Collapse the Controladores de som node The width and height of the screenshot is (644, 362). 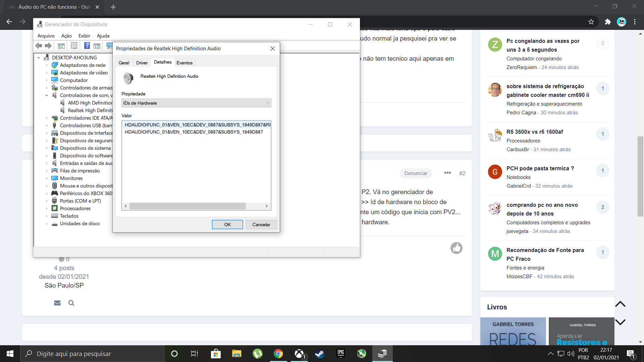47,96
